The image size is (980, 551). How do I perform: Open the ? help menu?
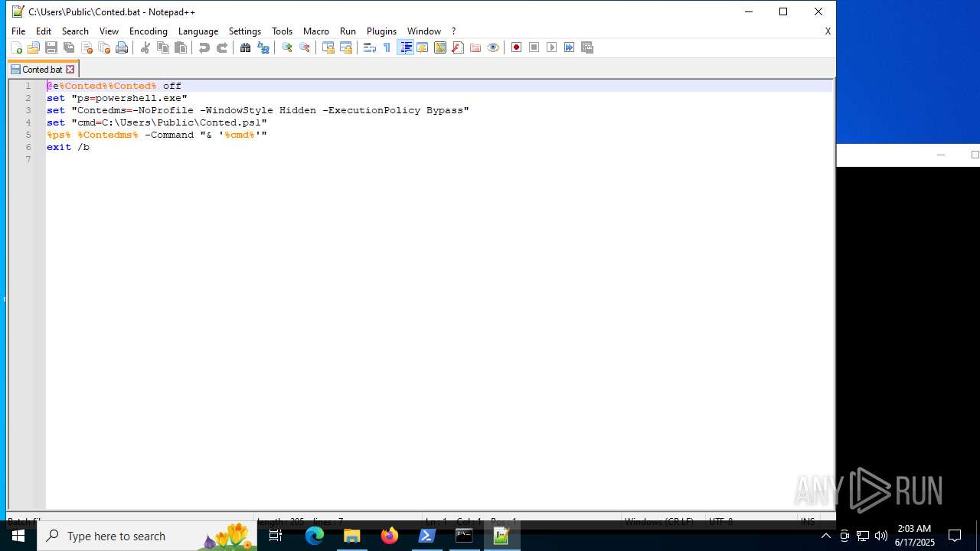[x=453, y=31]
